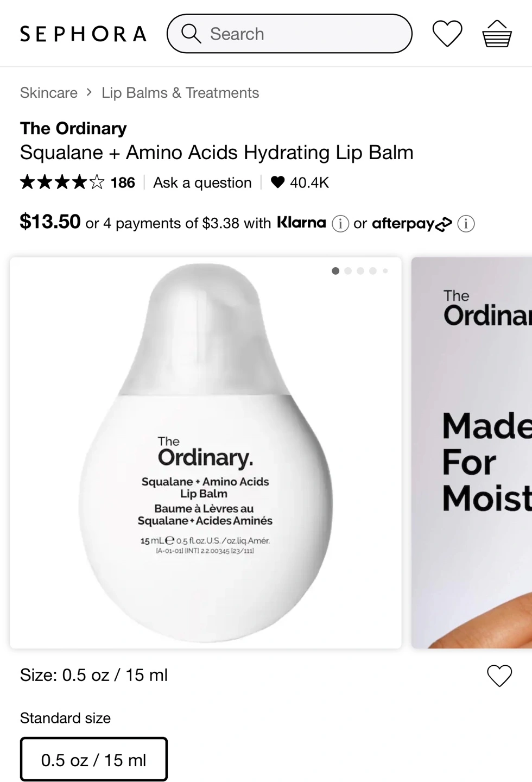Open The Ordinary brand link
Viewport: 532px width, 782px height.
tap(73, 128)
